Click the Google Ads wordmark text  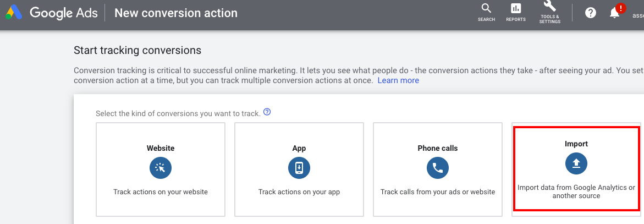[63, 13]
